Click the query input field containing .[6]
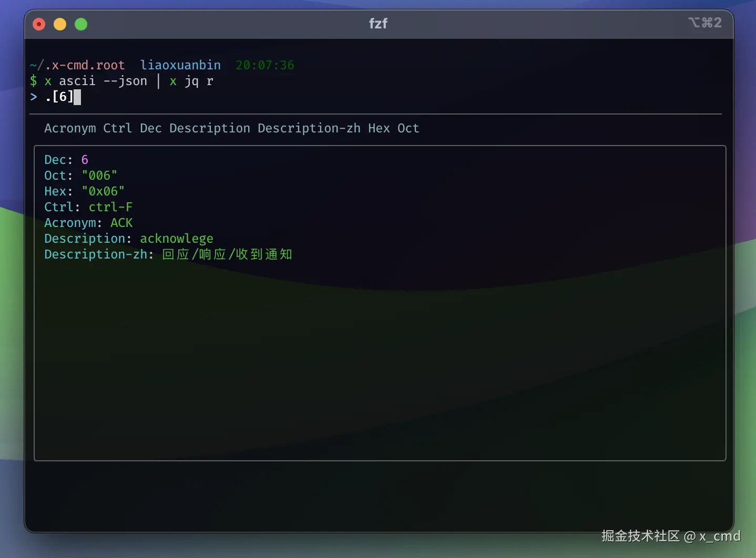The image size is (756, 558). [x=59, y=97]
